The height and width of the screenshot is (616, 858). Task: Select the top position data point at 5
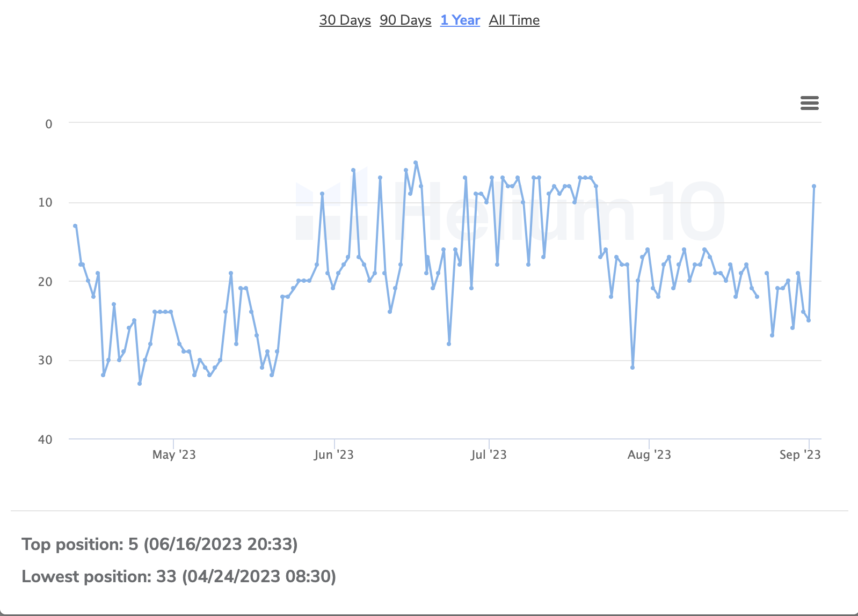pos(416,163)
